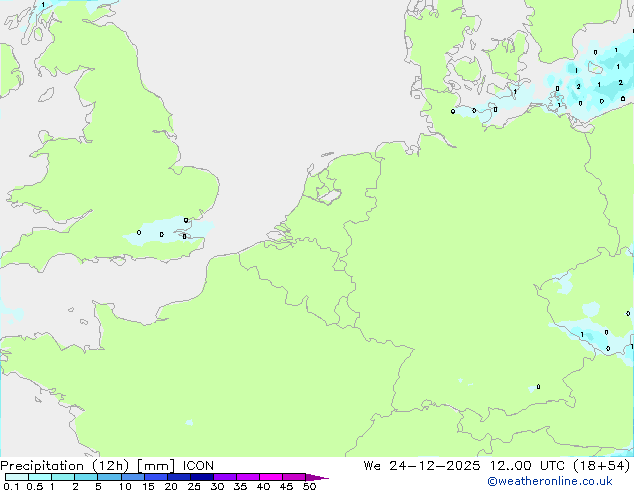Screen dimensions: 634x490
Task: Click the 20–25 mm legend swatch
Action: [x=178, y=477]
